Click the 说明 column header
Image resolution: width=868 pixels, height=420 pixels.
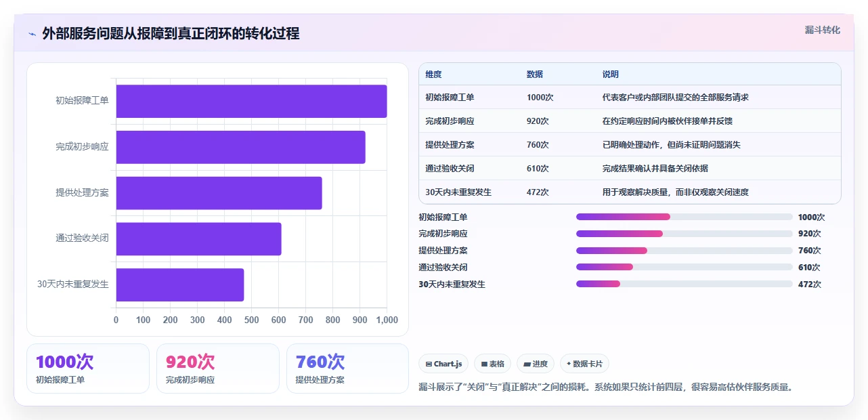(610, 75)
